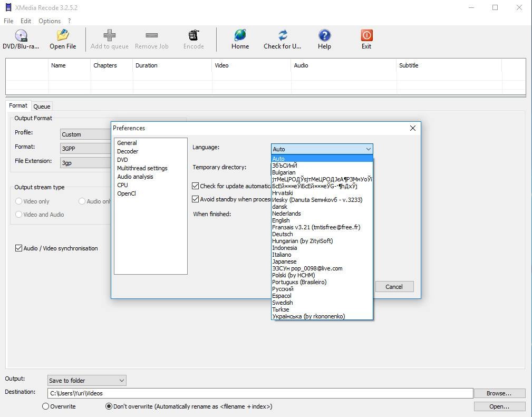
Task: Choose English in the language list
Action: 322,220
